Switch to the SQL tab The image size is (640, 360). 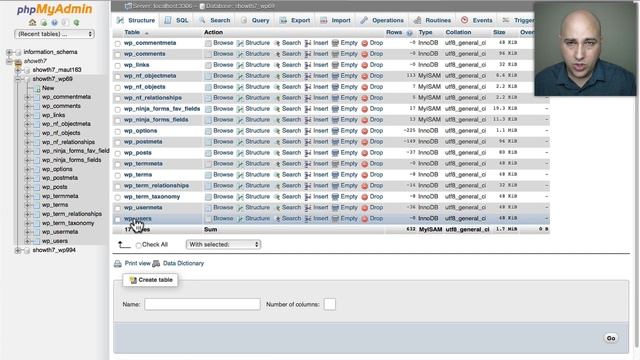point(176,20)
